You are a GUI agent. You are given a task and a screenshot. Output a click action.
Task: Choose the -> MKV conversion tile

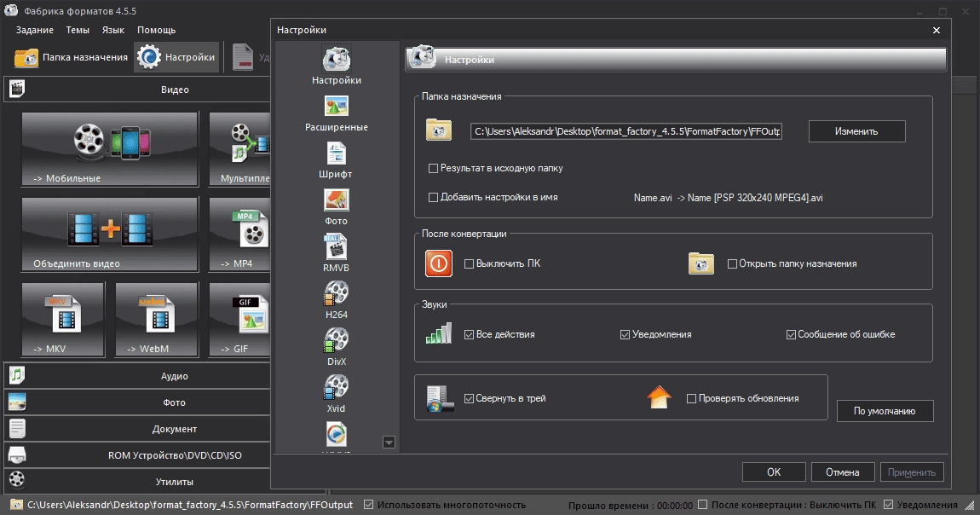click(63, 320)
